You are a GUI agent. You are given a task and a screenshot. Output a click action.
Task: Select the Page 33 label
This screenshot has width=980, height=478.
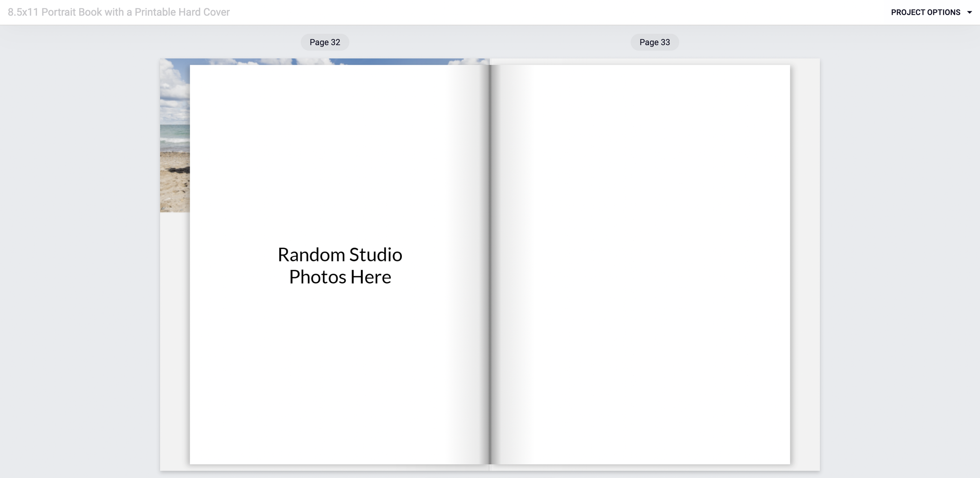pos(655,42)
